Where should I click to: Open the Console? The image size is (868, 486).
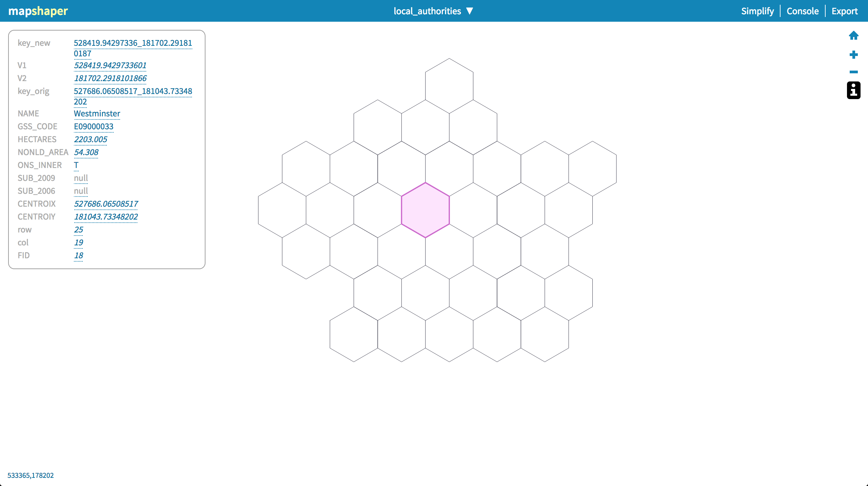[x=802, y=11]
